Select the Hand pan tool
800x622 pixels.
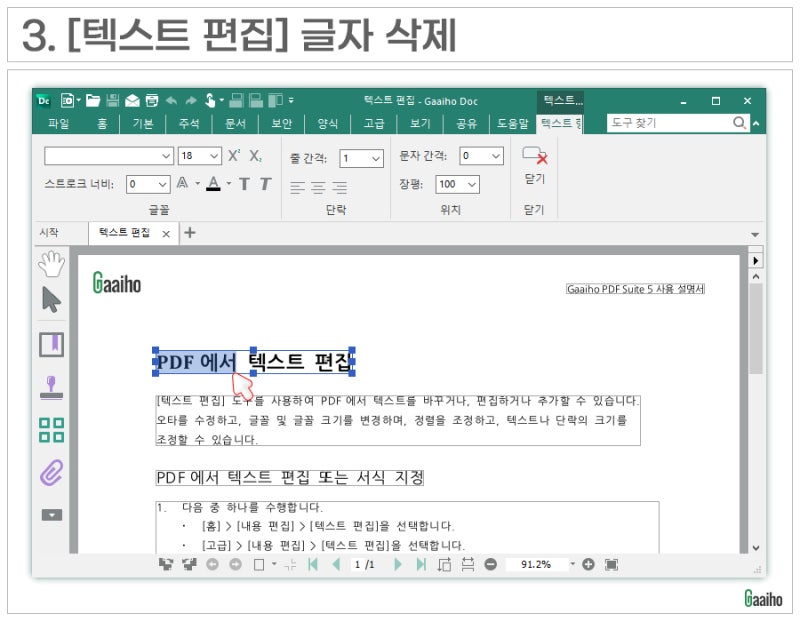coord(52,264)
